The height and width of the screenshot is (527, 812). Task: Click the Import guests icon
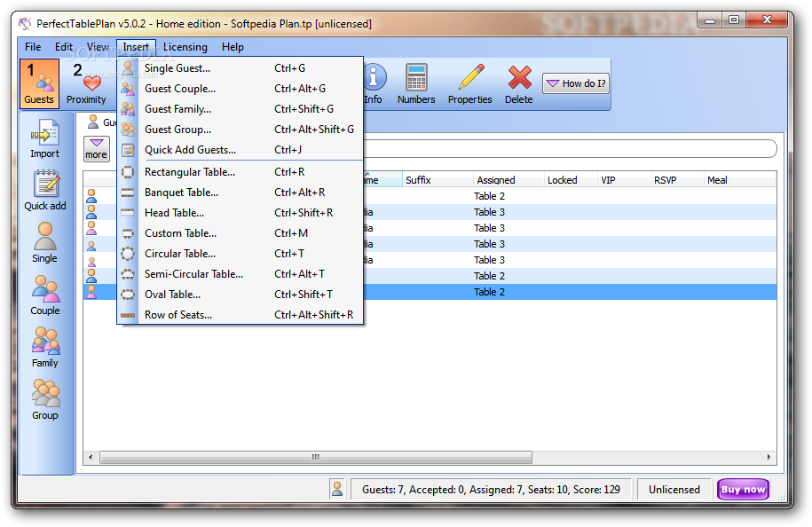pyautogui.click(x=44, y=138)
